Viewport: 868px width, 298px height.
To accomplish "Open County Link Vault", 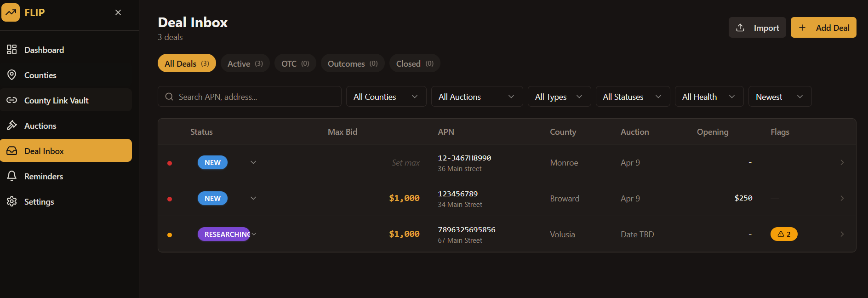I will [x=66, y=100].
